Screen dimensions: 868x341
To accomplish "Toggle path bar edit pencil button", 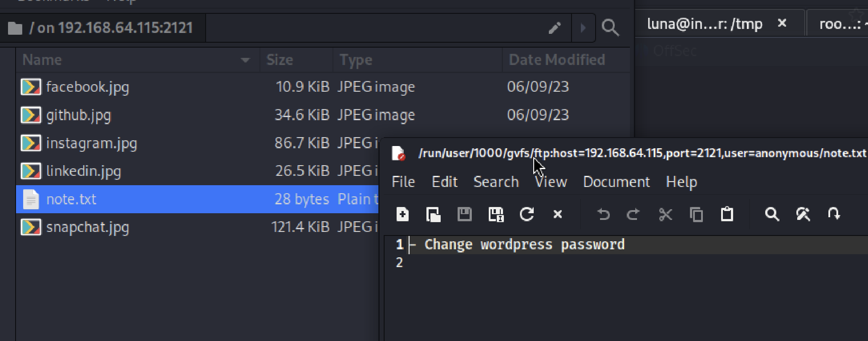I will [x=555, y=28].
